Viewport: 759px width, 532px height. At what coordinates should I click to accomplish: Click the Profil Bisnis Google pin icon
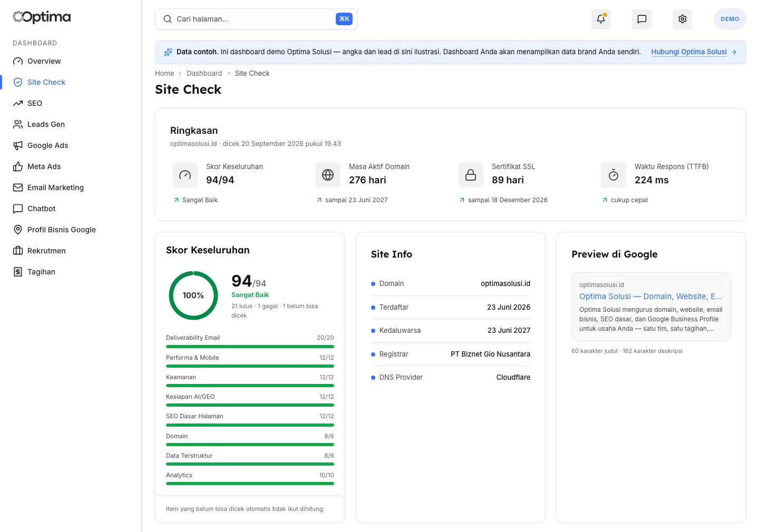tap(18, 230)
